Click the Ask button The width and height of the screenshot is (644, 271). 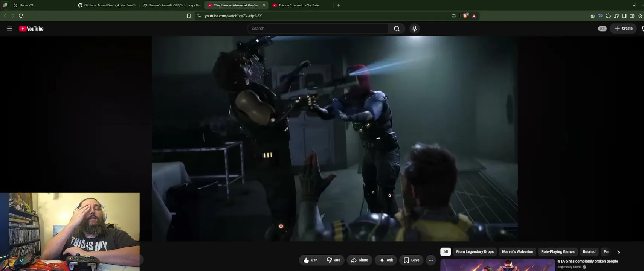point(386,260)
